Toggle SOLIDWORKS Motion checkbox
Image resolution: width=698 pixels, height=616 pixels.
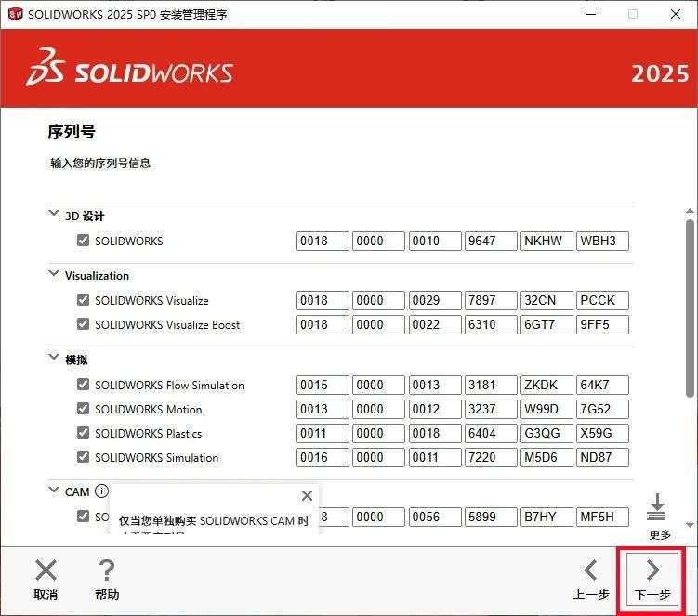(83, 409)
